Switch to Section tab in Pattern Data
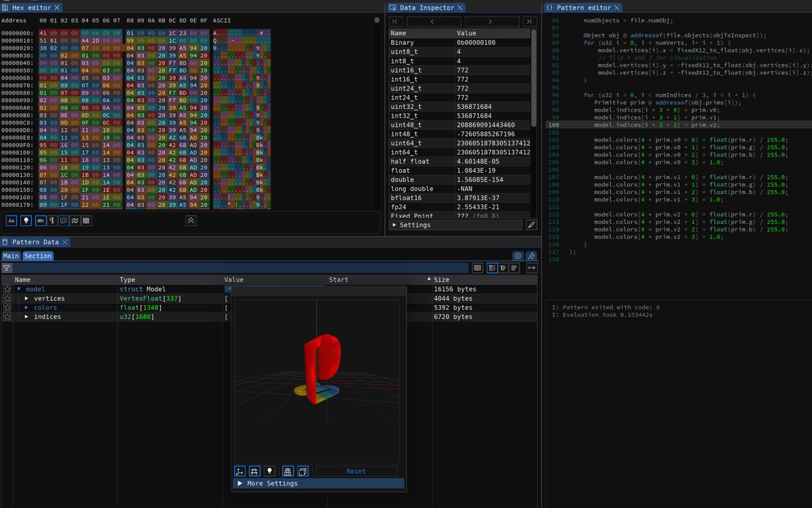Screen dimensions: 812x508 coord(37,256)
